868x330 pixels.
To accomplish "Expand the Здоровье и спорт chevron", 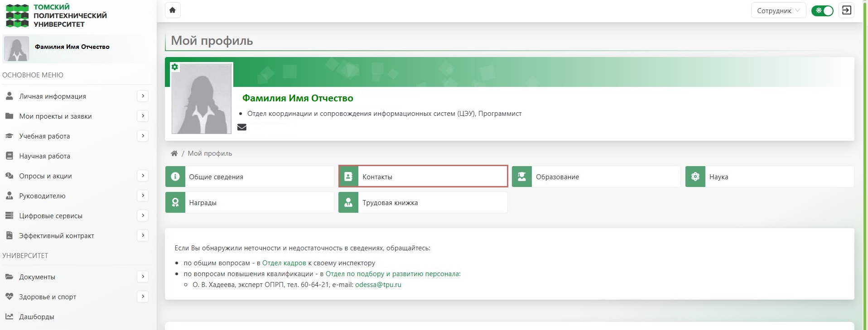I will tap(143, 297).
